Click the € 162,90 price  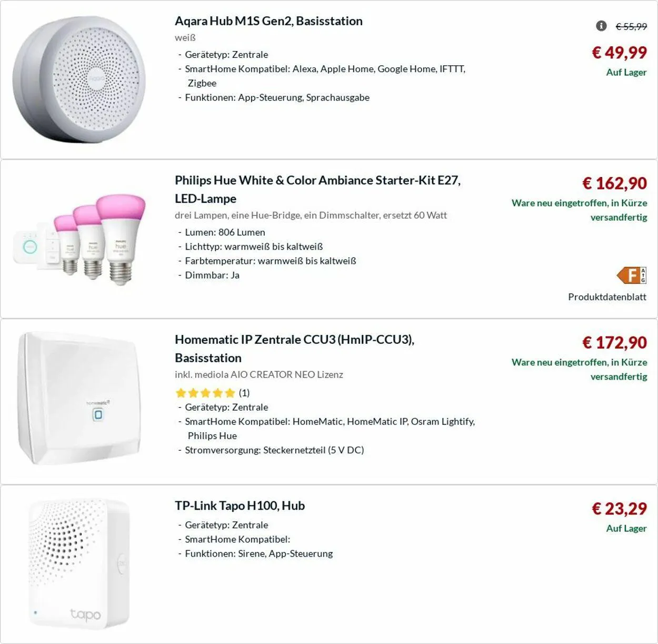click(614, 183)
